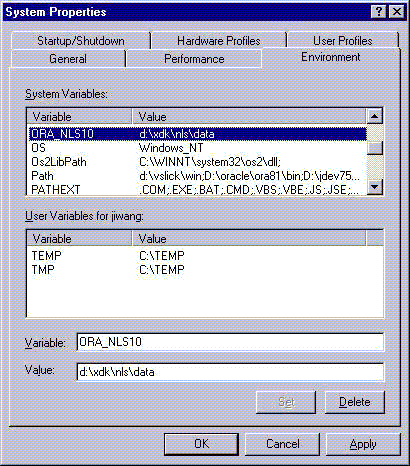Click the Apply button

click(x=363, y=444)
